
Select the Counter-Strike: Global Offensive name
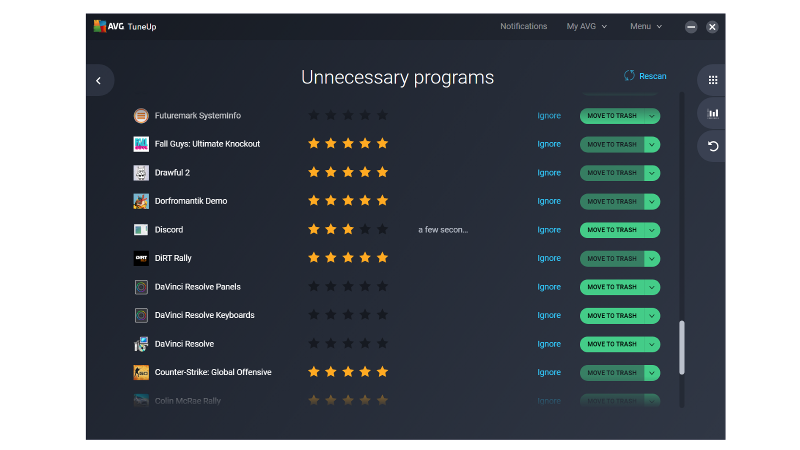(213, 372)
